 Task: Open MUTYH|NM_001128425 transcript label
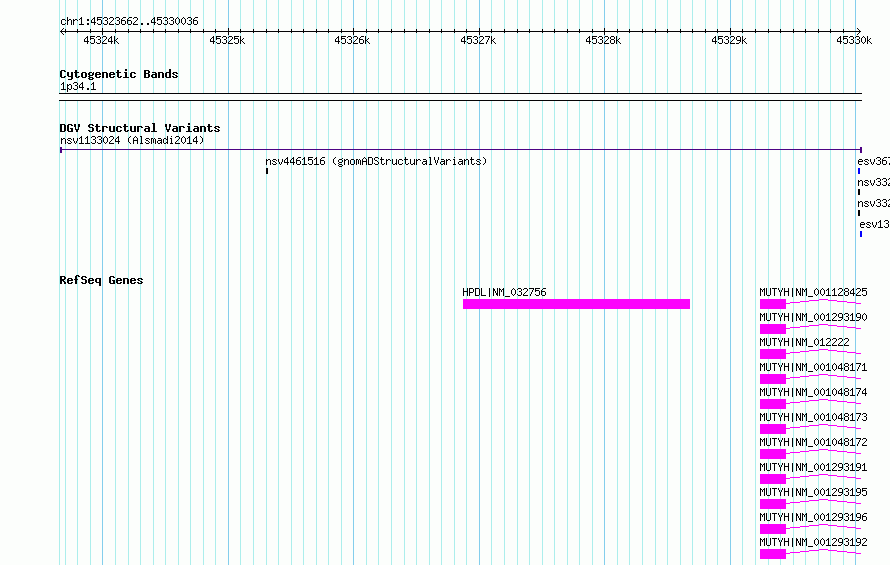coord(813,292)
